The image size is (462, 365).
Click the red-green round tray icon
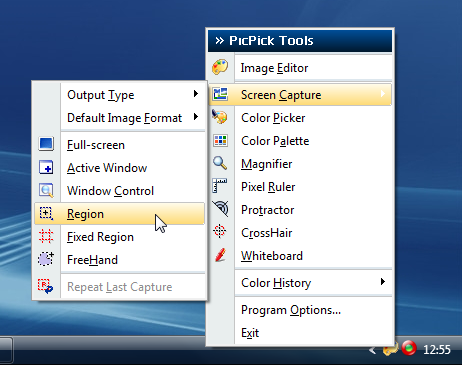(409, 348)
